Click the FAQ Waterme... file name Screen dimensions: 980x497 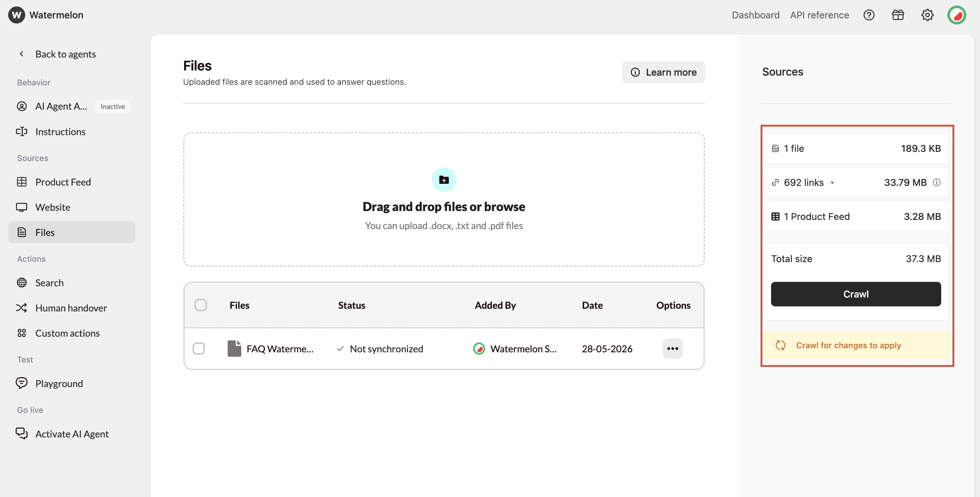coord(280,349)
